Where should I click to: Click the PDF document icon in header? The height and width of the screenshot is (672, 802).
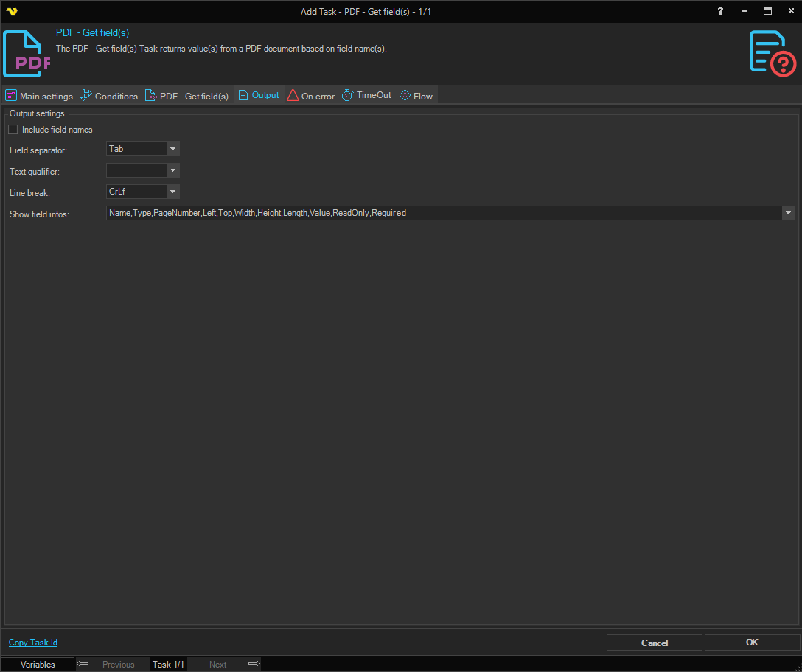27,54
